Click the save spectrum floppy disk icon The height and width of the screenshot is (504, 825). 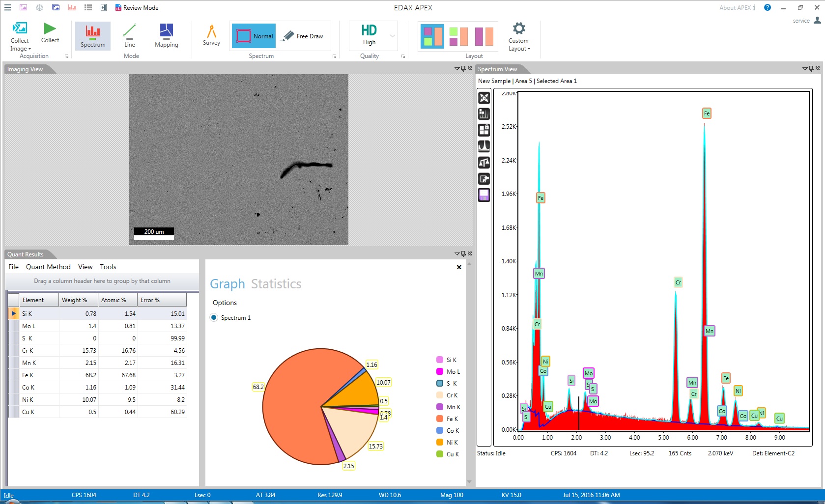[x=484, y=195]
